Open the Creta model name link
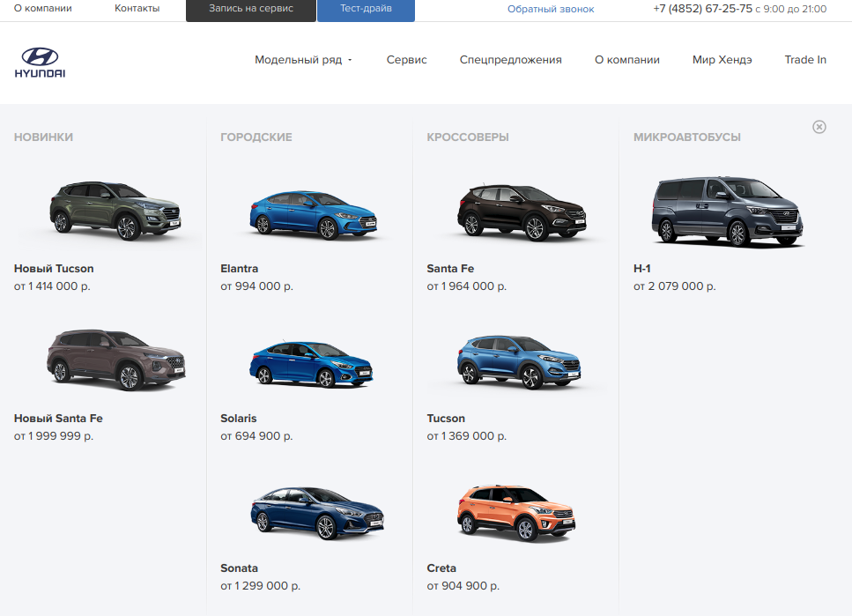Viewport: 852px width, 616px height. (x=441, y=568)
